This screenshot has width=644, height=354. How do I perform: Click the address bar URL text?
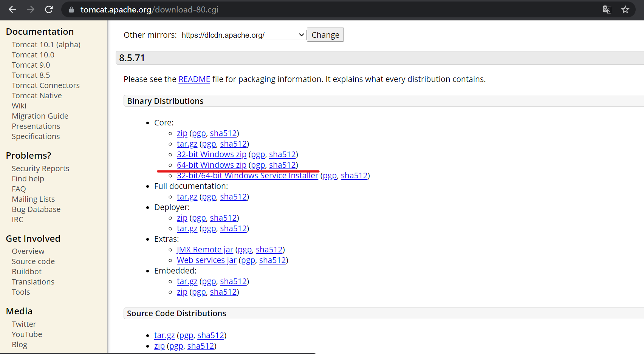[149, 10]
